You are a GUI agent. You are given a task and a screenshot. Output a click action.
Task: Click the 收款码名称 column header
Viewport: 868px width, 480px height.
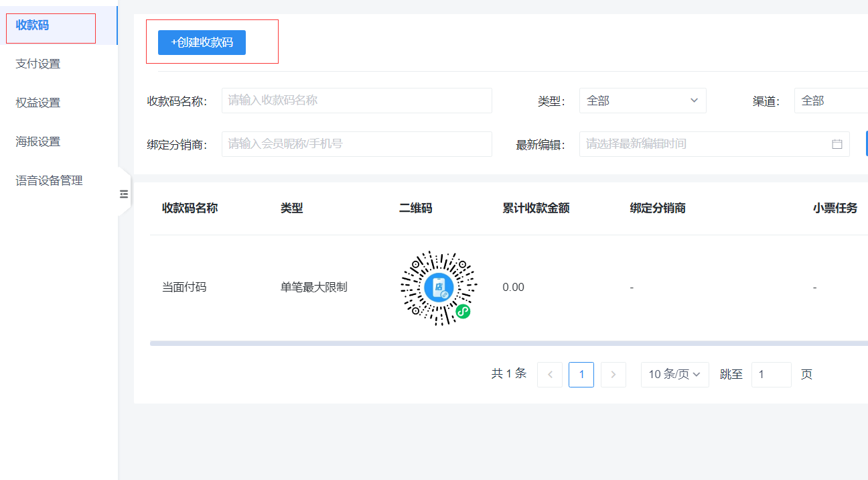point(190,208)
